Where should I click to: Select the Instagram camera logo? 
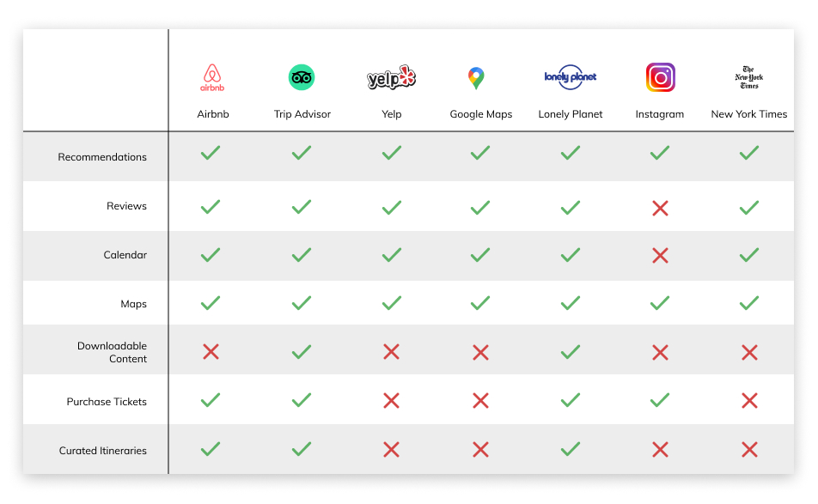[661, 77]
